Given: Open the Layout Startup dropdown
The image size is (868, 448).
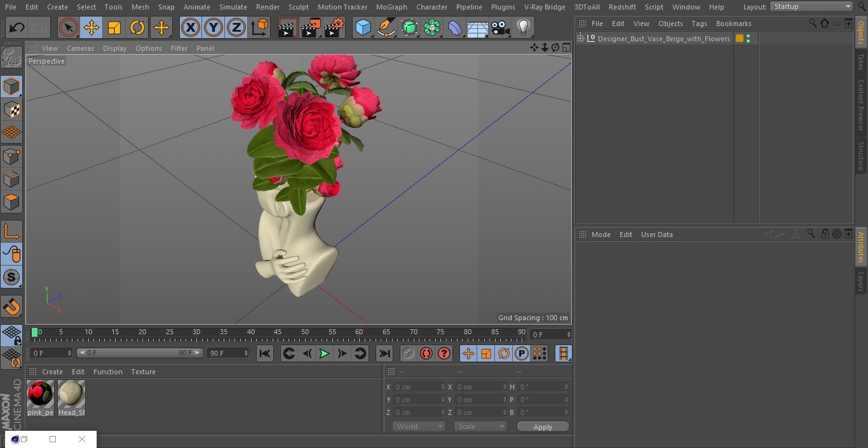Looking at the screenshot, I should point(811,6).
